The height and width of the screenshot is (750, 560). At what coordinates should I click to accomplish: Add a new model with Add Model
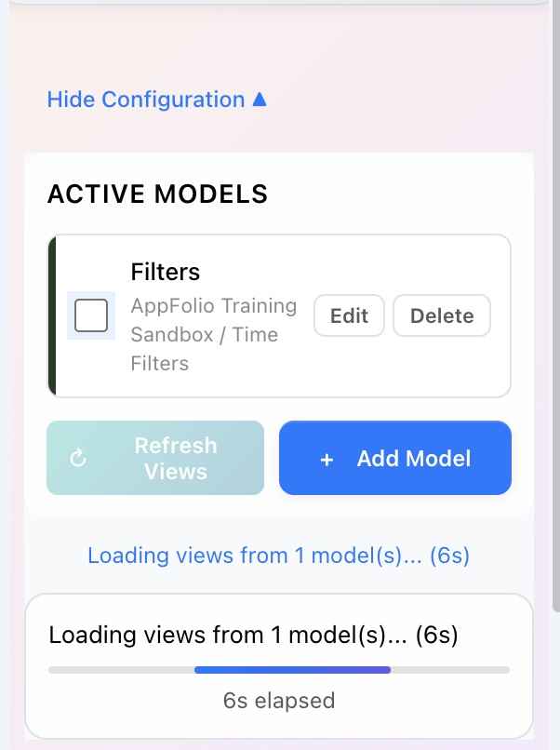pyautogui.click(x=394, y=458)
